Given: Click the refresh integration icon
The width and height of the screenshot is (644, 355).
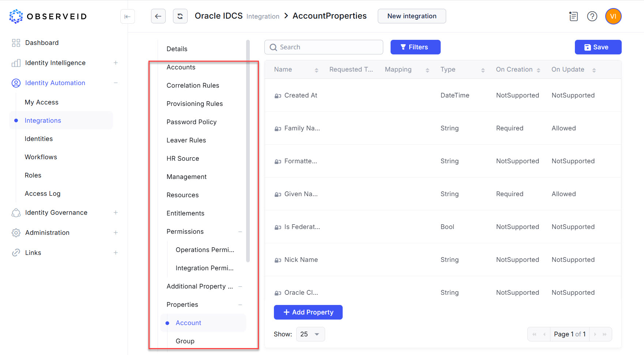Looking at the screenshot, I should tap(180, 16).
